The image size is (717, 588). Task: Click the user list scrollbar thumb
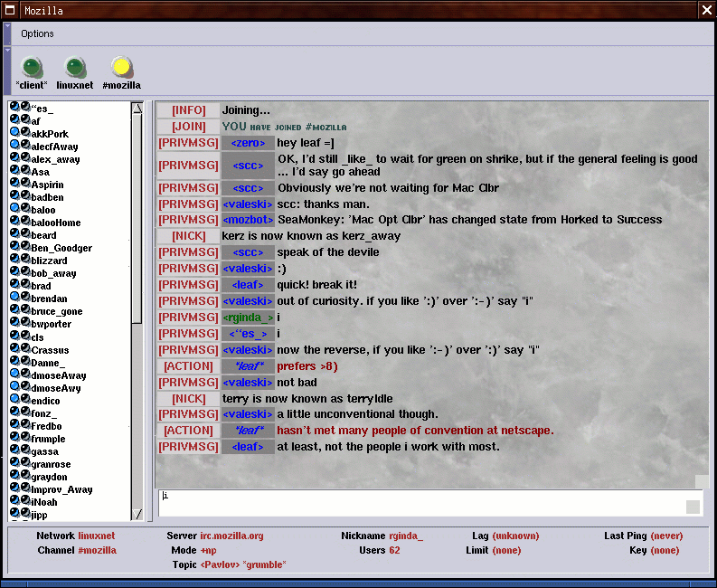(137, 219)
